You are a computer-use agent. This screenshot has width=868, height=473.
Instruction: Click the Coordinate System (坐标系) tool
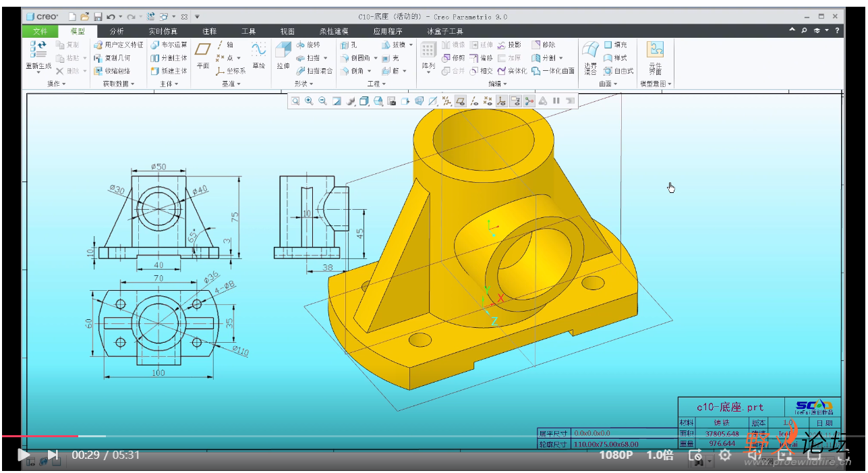point(231,70)
